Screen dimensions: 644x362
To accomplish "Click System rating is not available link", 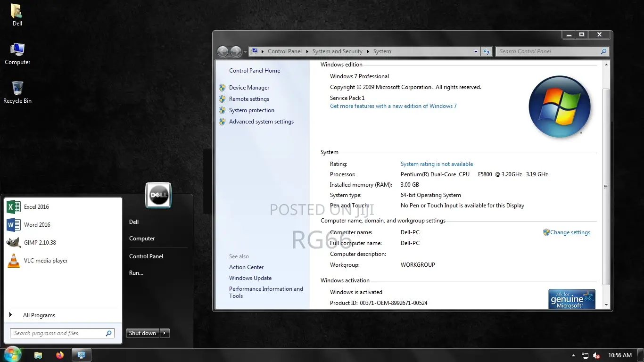I will [437, 164].
